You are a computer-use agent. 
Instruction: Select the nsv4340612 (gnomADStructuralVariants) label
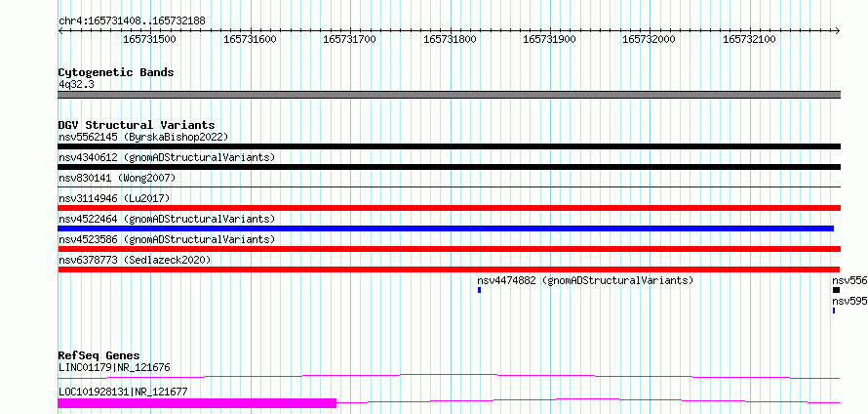tap(167, 157)
